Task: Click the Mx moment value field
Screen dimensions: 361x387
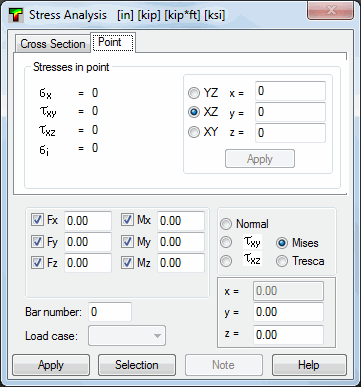Action: (x=181, y=221)
